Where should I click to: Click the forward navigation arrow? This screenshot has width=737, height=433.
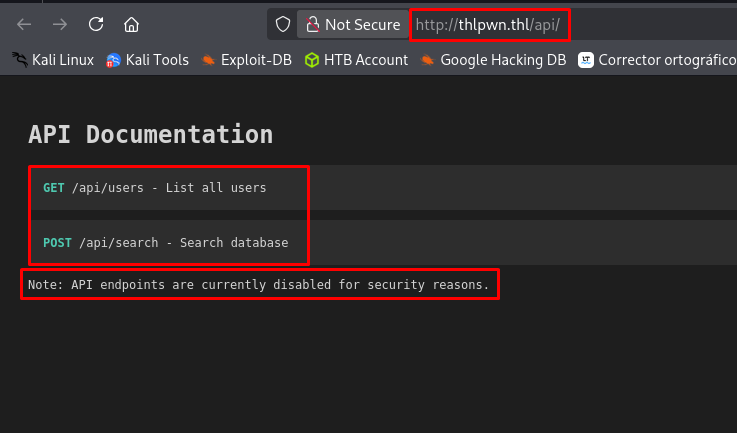[x=60, y=24]
